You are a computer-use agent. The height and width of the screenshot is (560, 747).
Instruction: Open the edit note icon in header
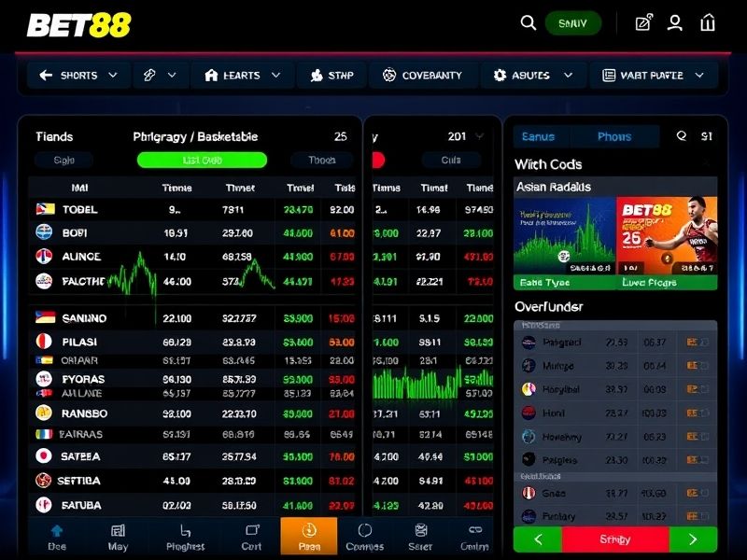pos(644,22)
